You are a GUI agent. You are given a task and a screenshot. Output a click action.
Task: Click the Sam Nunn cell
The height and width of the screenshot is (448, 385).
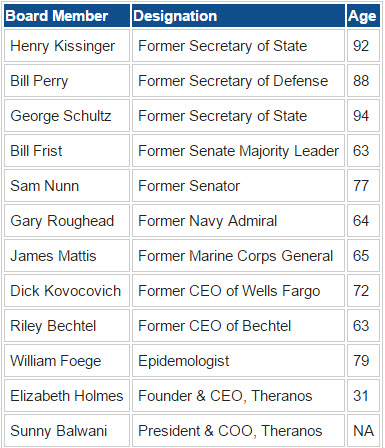click(x=67, y=186)
